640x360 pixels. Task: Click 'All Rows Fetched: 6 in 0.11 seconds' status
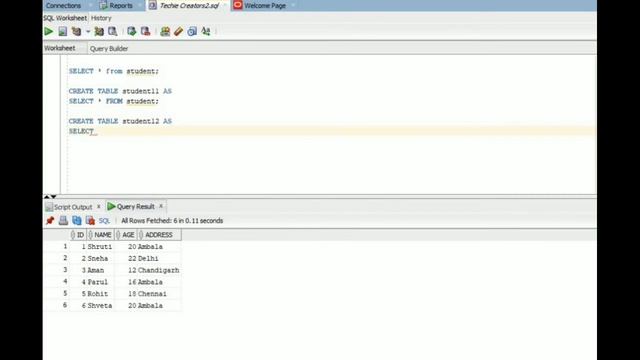pyautogui.click(x=172, y=221)
